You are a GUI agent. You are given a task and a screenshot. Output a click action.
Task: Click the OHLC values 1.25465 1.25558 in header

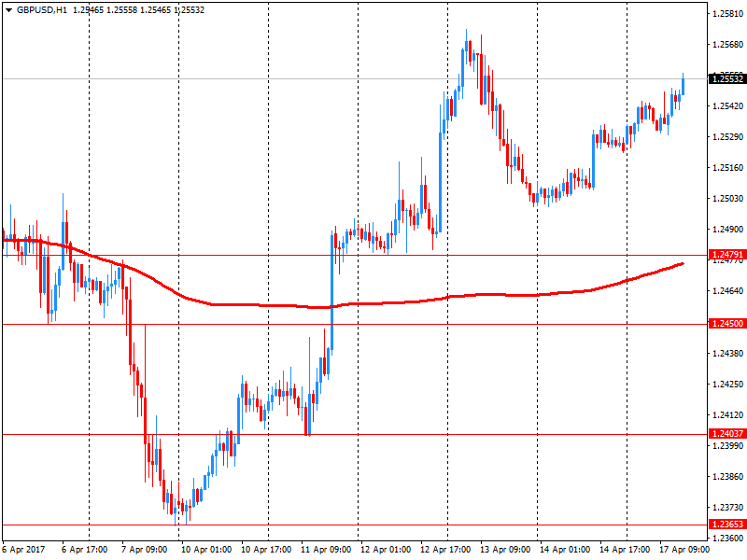click(106, 10)
